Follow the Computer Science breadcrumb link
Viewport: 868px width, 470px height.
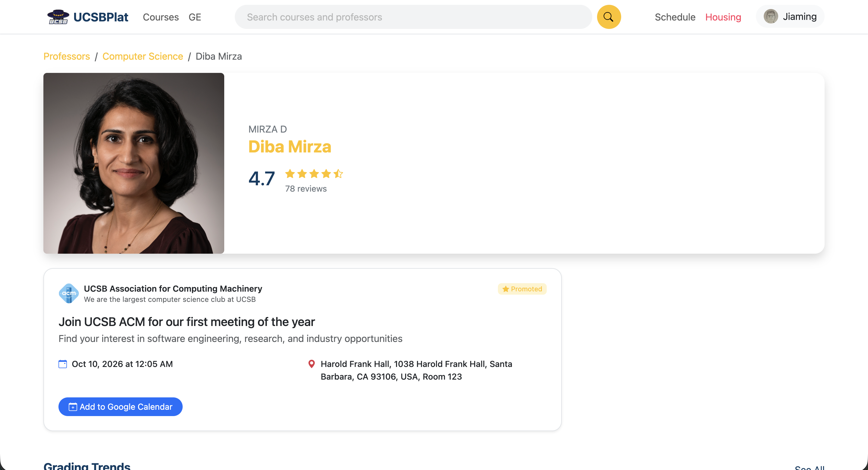point(143,56)
